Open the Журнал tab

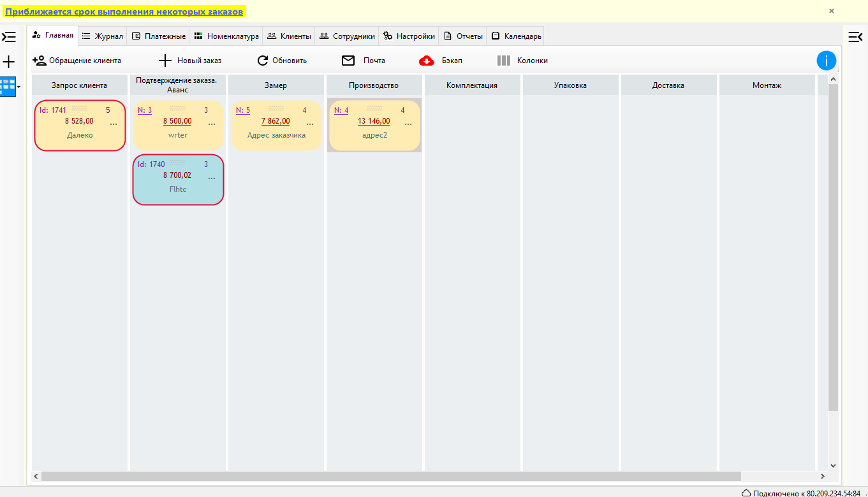[x=103, y=36]
